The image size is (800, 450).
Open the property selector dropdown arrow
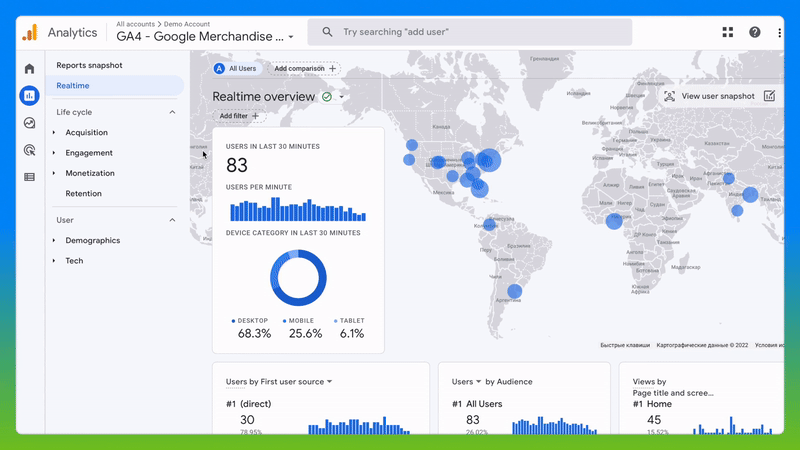291,37
